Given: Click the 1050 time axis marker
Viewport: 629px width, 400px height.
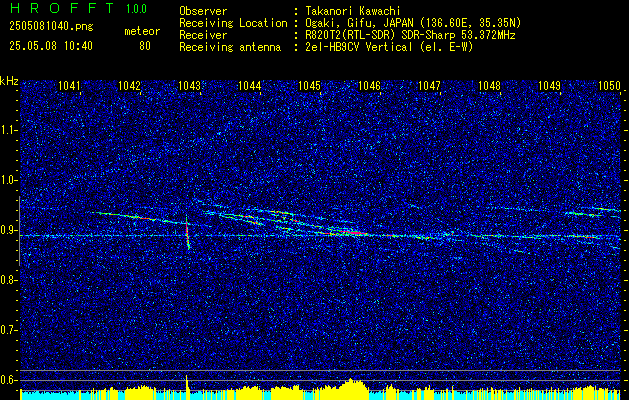Looking at the screenshot, I should tap(609, 86).
